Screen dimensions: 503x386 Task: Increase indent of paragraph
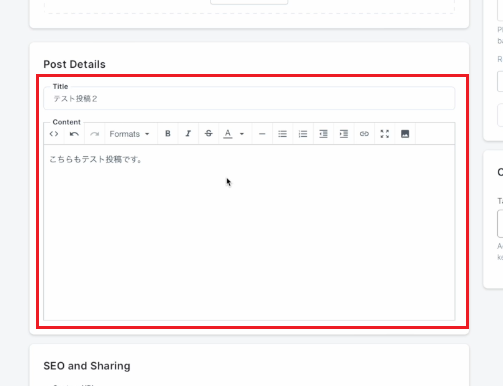click(x=344, y=134)
